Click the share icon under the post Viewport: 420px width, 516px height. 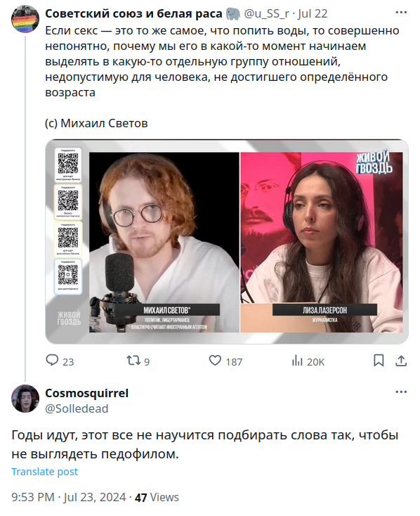tap(401, 361)
